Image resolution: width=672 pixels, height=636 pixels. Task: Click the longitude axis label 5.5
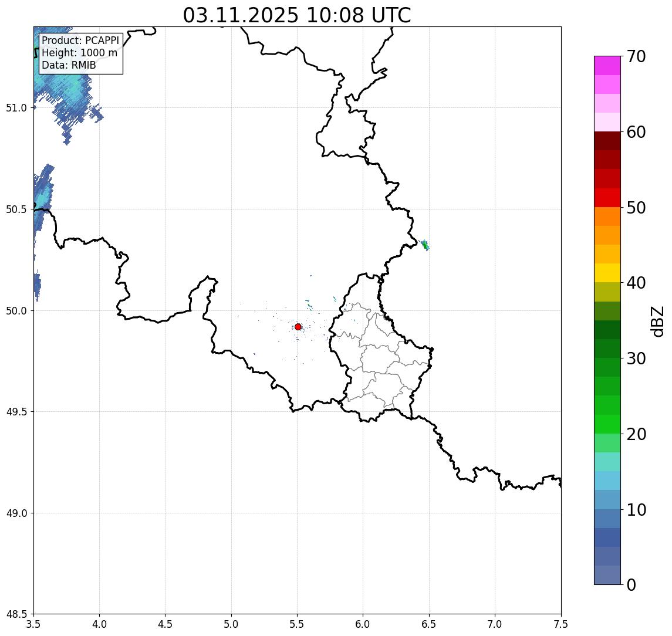[x=298, y=624]
